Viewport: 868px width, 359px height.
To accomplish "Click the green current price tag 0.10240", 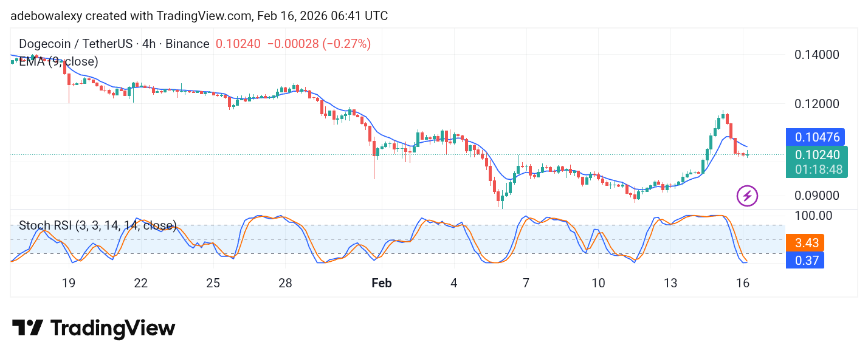I will tap(817, 155).
